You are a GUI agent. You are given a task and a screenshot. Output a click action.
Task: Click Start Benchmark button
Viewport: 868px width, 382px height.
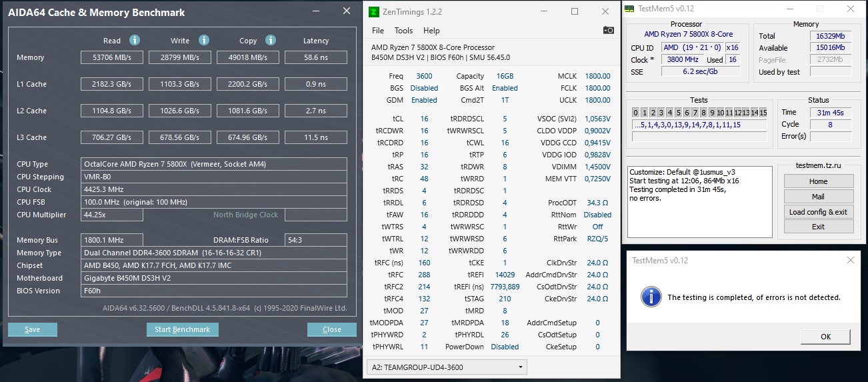point(182,329)
